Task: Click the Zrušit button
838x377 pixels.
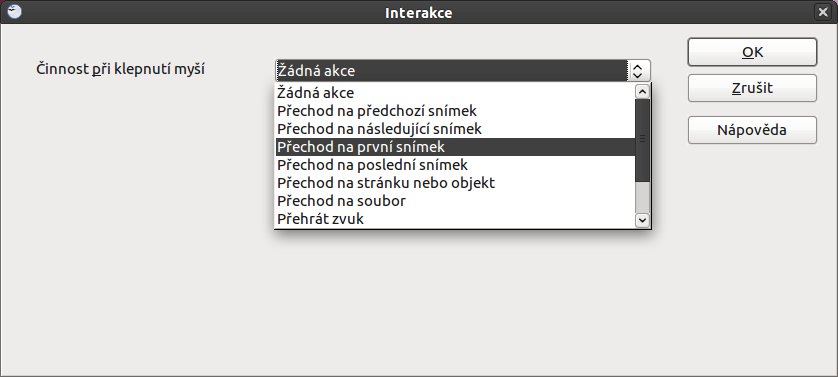Action: point(752,88)
